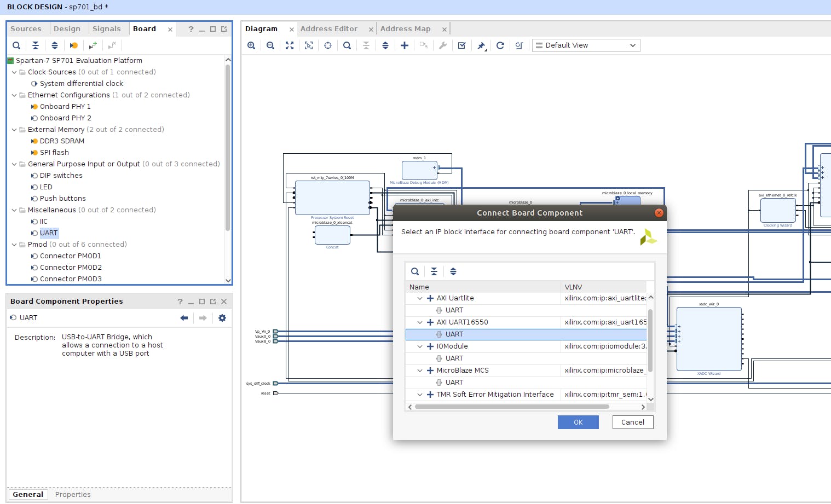This screenshot has height=504, width=831.
Task: Click the pin icon in the Diagram toolbar
Action: point(481,45)
